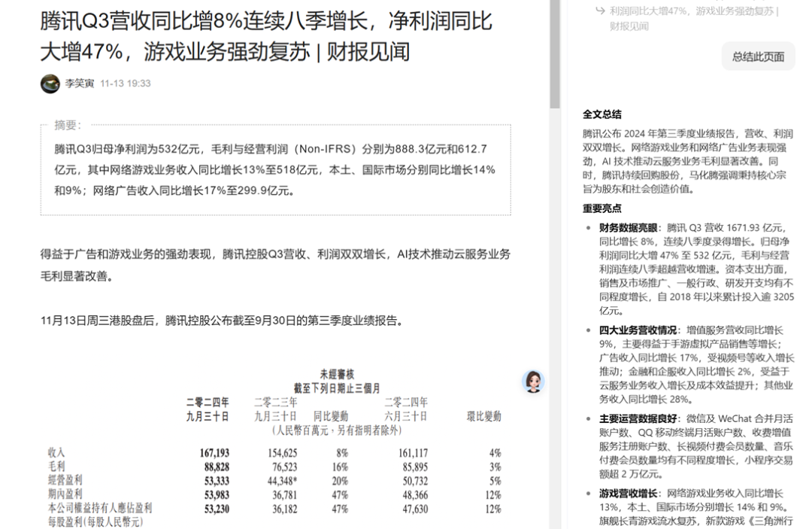
Task: Open the floating assistant avatar icon
Action: click(x=533, y=382)
